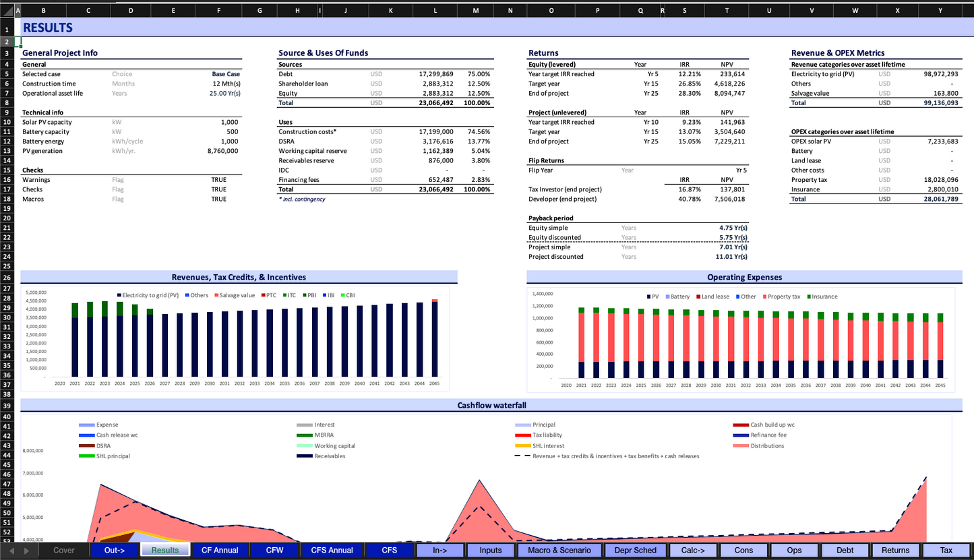Open the Debt sheet tab
Screen dimensions: 974x560
(x=845, y=550)
